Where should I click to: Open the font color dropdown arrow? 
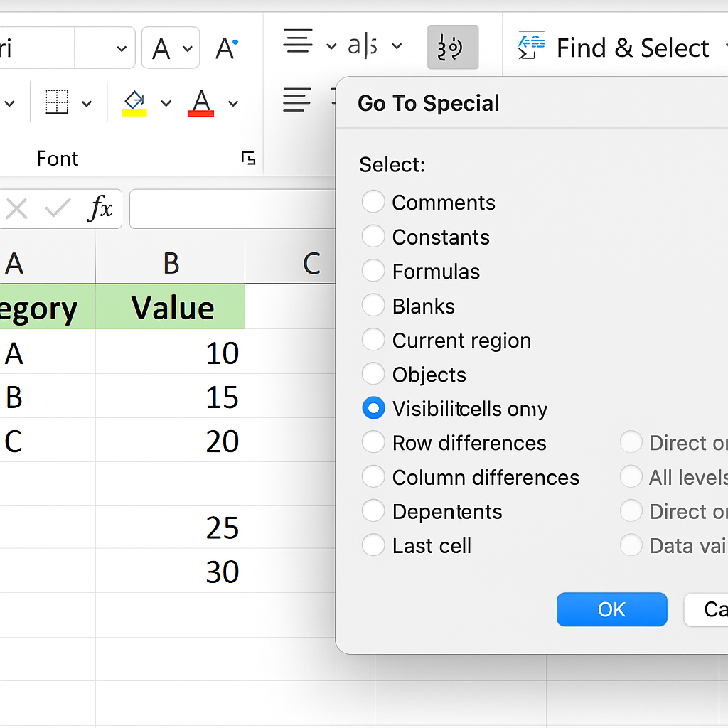pyautogui.click(x=232, y=103)
